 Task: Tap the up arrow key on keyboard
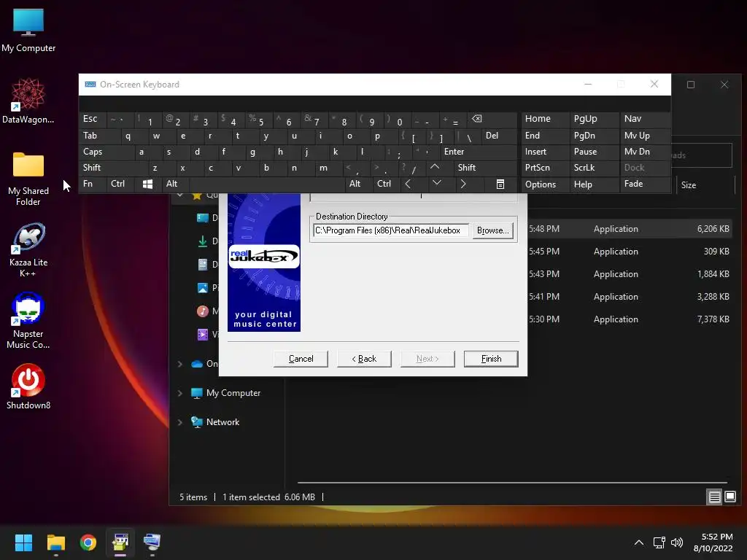tap(435, 168)
